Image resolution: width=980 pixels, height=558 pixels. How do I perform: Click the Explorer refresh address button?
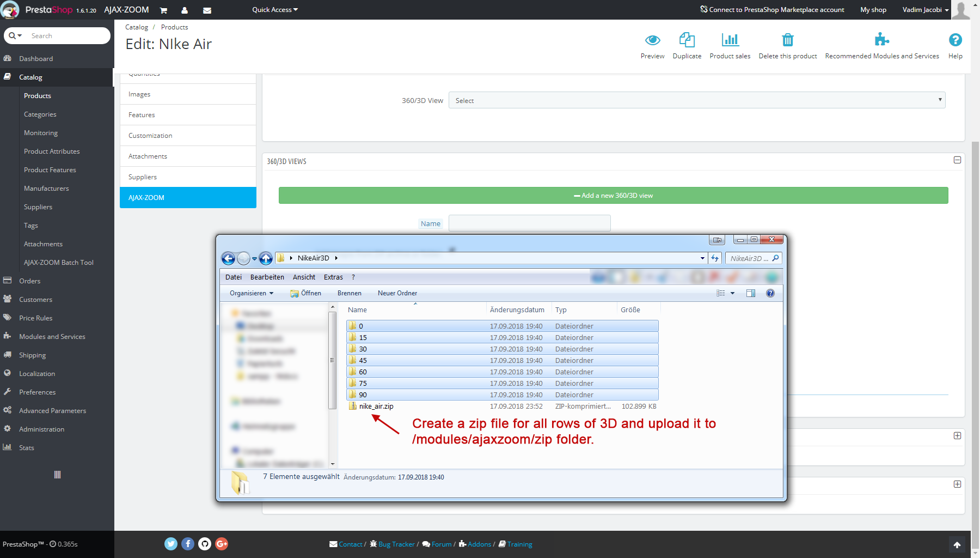[715, 258]
